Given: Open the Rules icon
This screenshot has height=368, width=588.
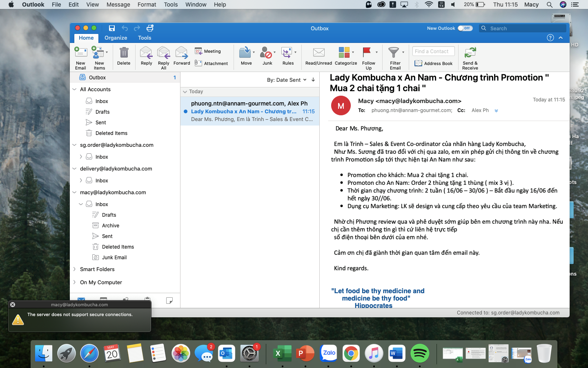Looking at the screenshot, I should point(287,53).
